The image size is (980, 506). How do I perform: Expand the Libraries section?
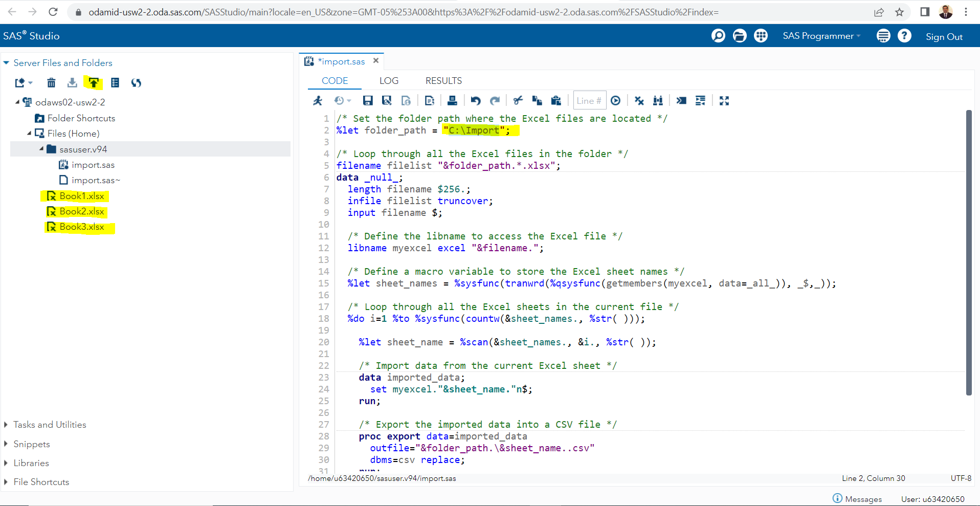click(6, 463)
